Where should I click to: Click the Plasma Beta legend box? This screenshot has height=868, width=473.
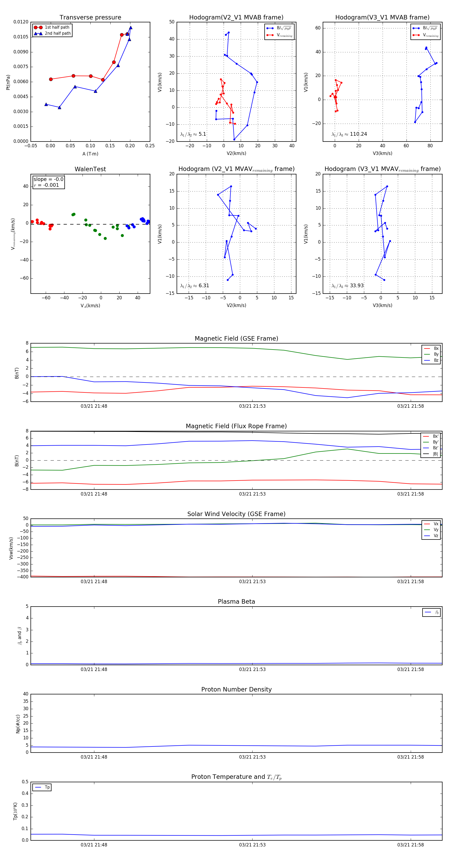point(431,612)
